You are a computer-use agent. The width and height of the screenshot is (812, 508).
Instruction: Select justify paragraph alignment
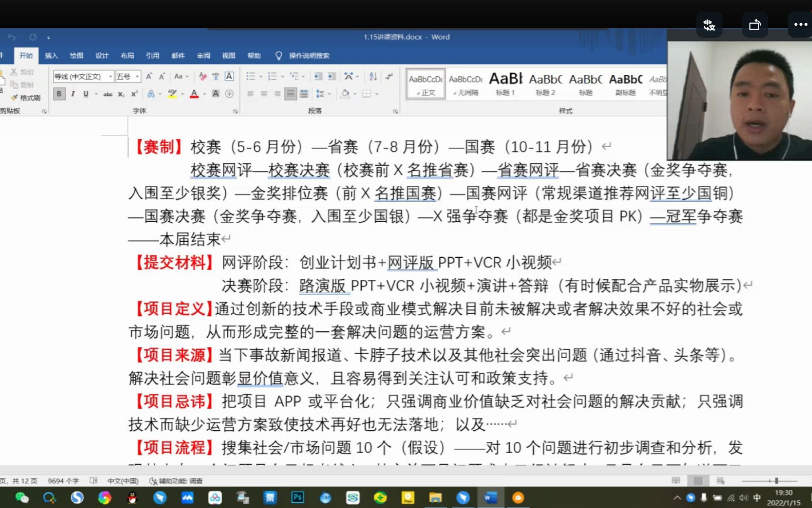pyautogui.click(x=290, y=94)
